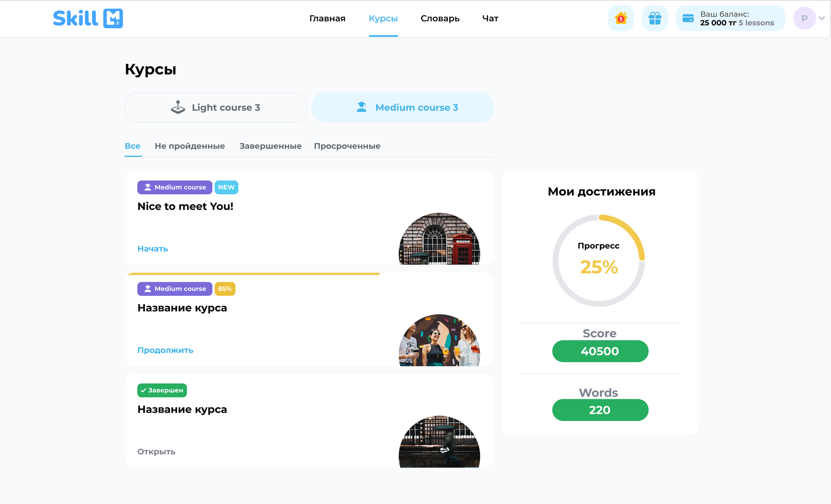Open Чат navigation item

tap(490, 19)
